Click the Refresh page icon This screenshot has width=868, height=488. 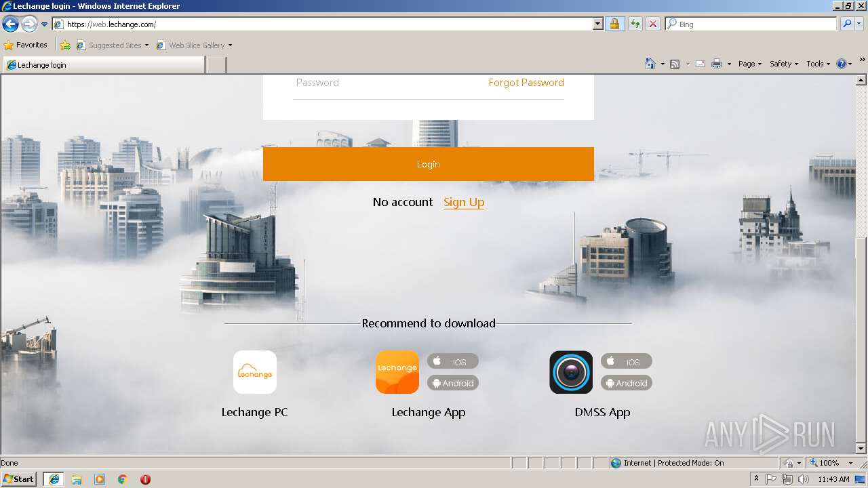(x=635, y=24)
